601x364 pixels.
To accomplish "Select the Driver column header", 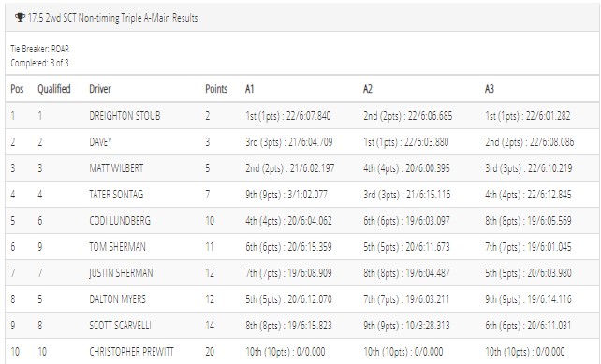I will tap(100, 89).
